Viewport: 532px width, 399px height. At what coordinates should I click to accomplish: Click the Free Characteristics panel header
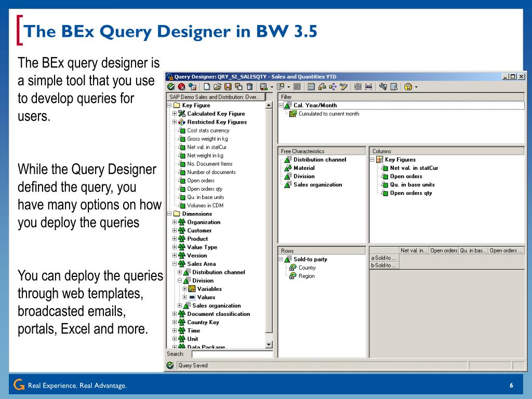322,151
